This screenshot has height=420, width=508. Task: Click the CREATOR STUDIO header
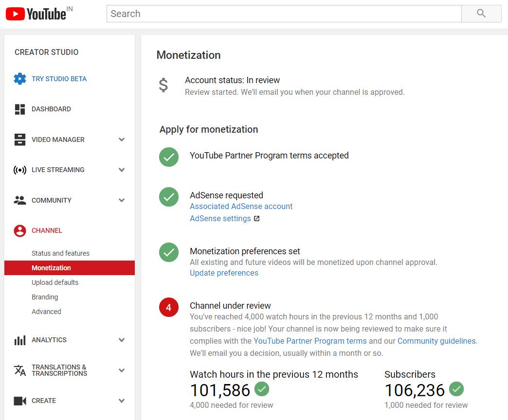47,52
